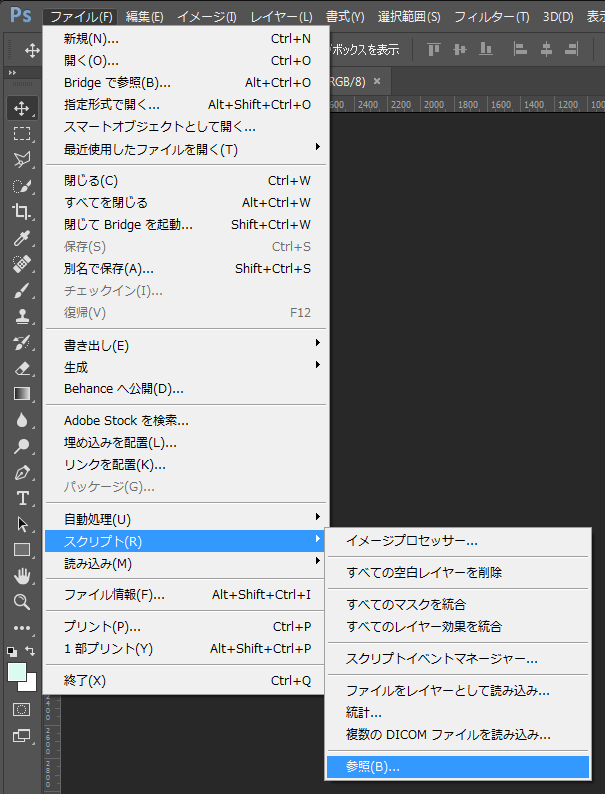This screenshot has width=605, height=794.
Task: Open the 編集(E) menu
Action: pyautogui.click(x=144, y=17)
